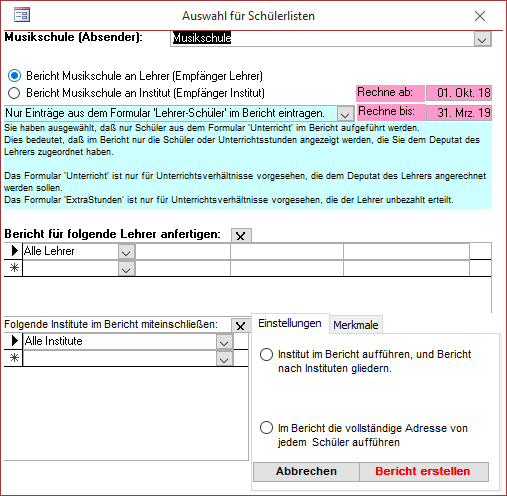Switch to the Merkmale tab

(356, 325)
